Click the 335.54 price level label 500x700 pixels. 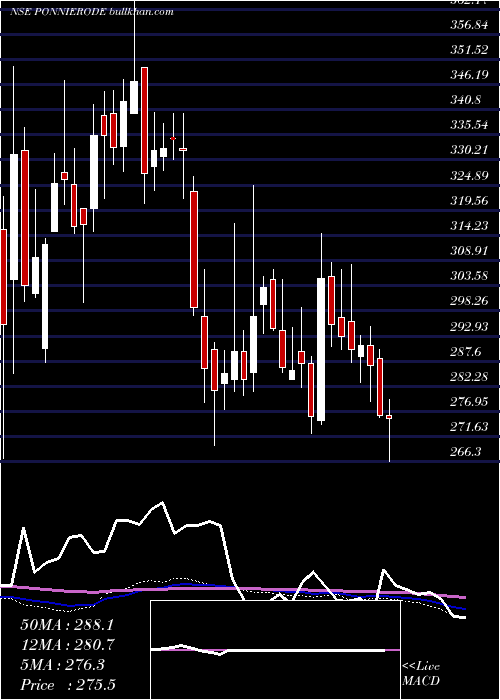coord(468,125)
